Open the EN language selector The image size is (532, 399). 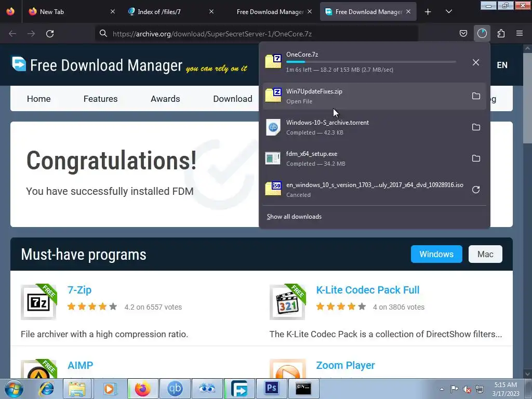click(x=502, y=65)
